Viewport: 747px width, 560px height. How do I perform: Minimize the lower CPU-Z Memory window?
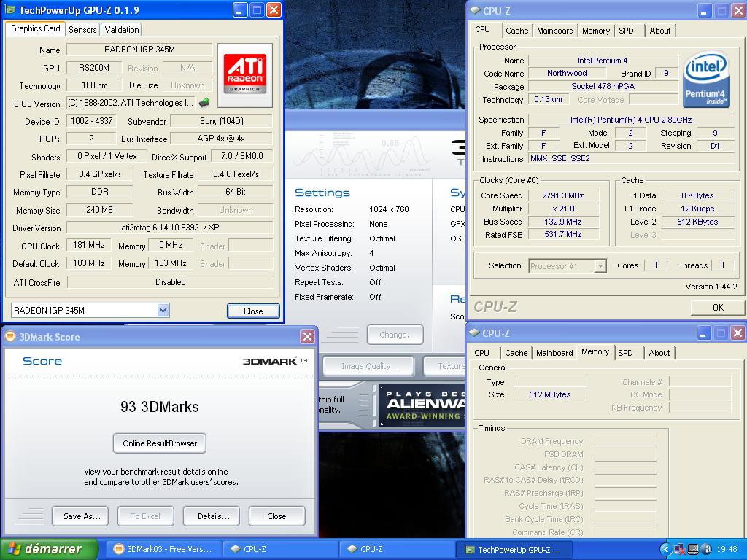pyautogui.click(x=704, y=332)
